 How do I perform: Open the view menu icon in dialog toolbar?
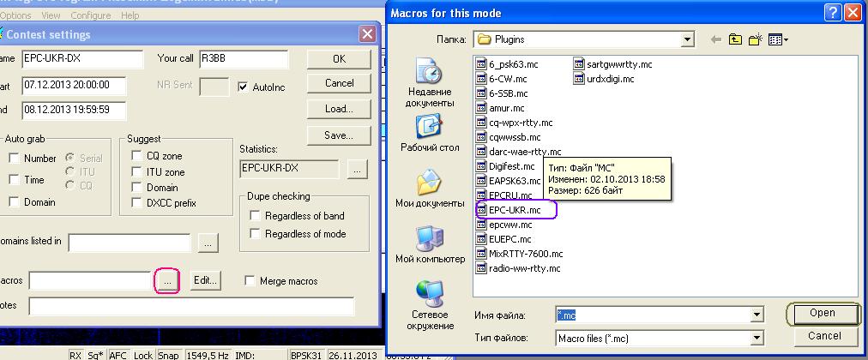tap(778, 39)
